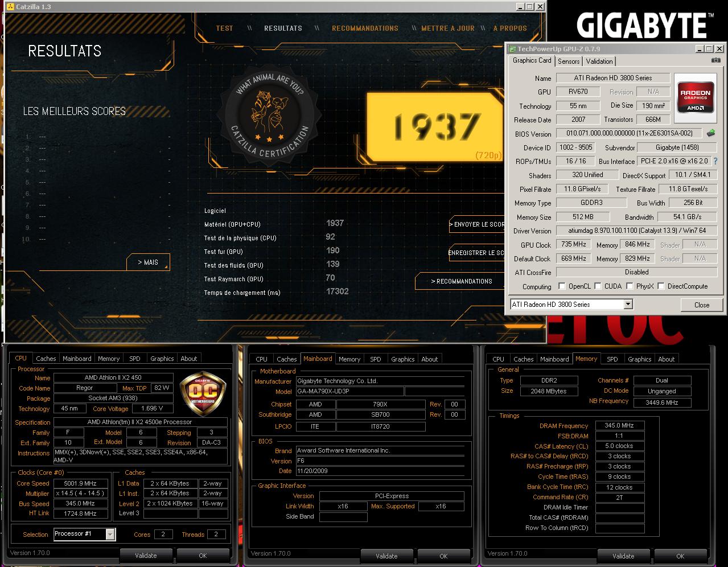Select RESULTATS tab in Catzilla
Viewport: 728px width, 567px height.
click(283, 28)
